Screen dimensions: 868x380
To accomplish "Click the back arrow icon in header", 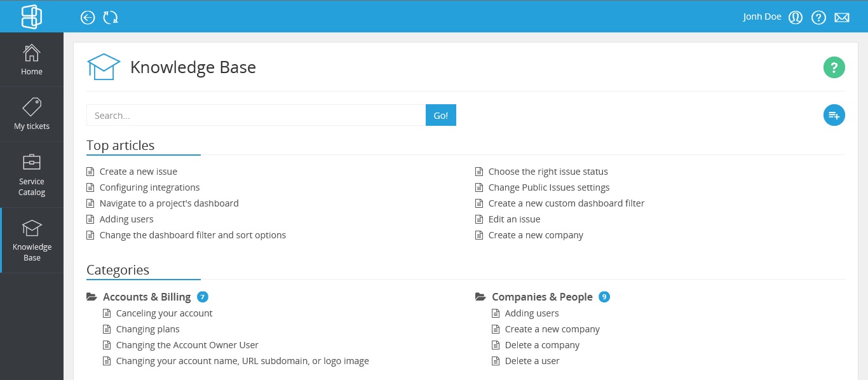I will [88, 17].
